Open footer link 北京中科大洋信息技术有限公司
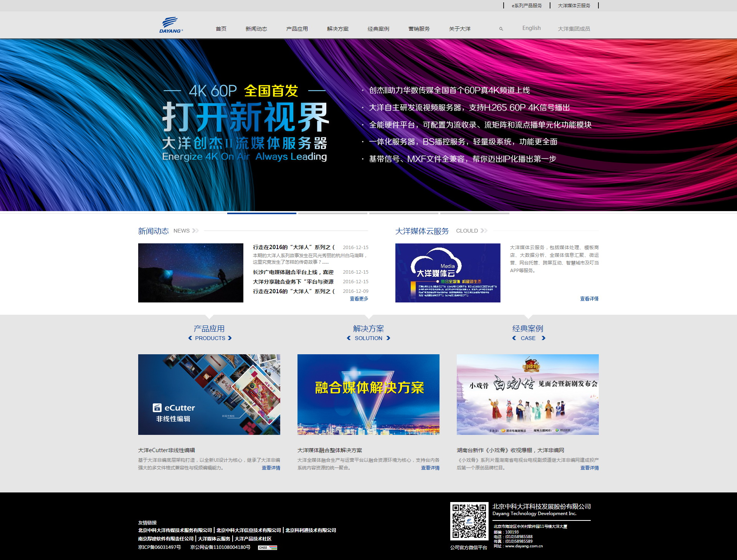This screenshot has height=560, width=737. point(249,530)
